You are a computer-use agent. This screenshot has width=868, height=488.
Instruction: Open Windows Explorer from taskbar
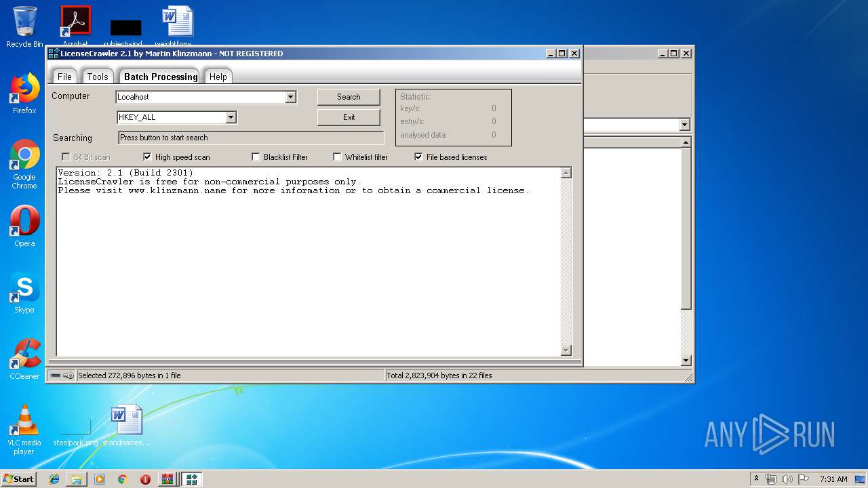click(x=77, y=479)
